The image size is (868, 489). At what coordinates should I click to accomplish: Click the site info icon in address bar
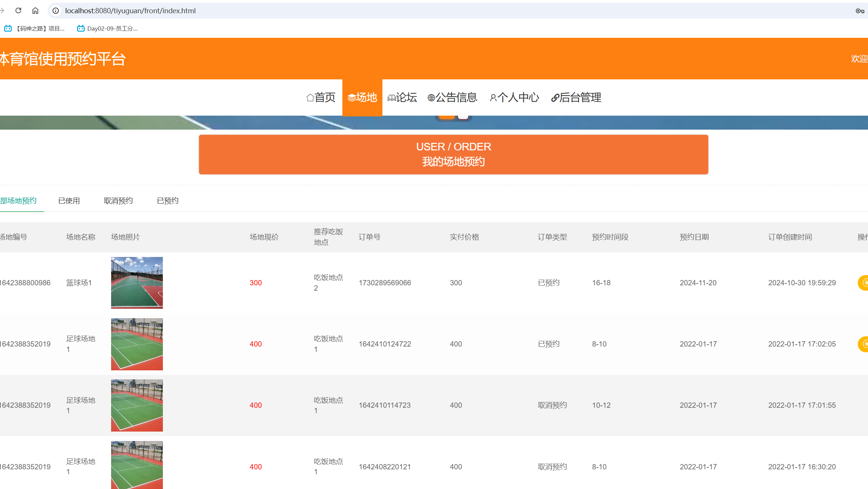tap(56, 11)
